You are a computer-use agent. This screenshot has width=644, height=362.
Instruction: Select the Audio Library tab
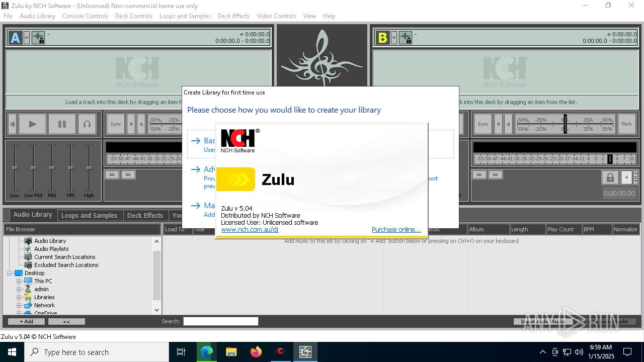[33, 215]
